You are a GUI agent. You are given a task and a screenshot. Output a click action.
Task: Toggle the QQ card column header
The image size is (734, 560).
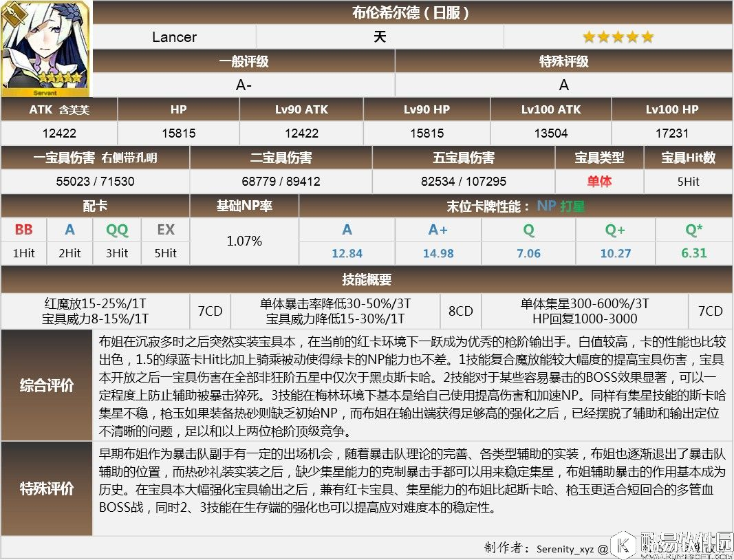click(116, 230)
